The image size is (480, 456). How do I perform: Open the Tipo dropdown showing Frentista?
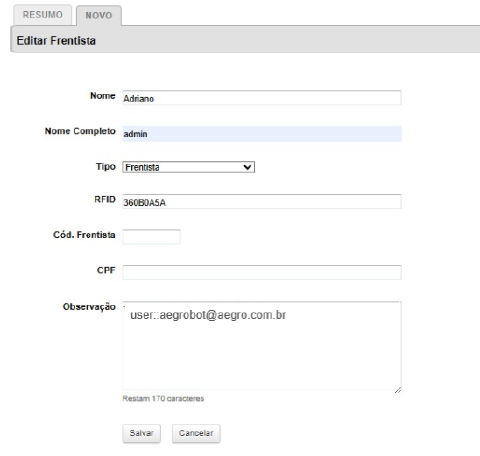coord(188,167)
